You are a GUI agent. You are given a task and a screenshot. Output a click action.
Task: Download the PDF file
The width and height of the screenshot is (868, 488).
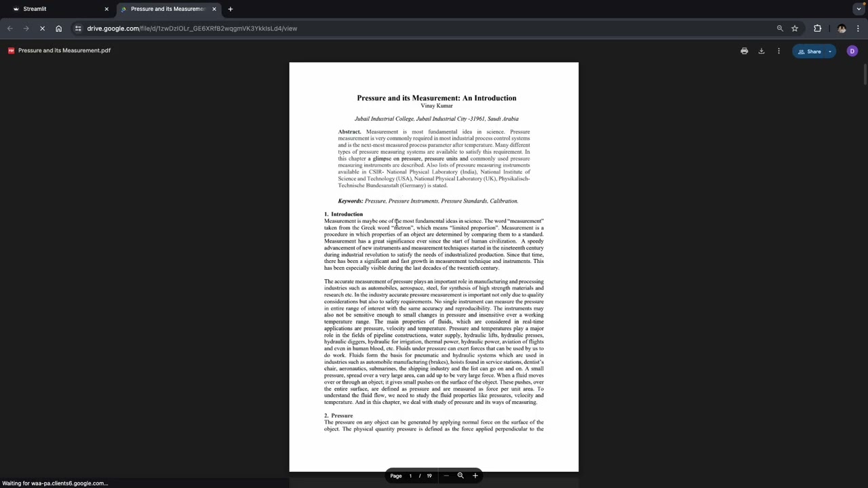pyautogui.click(x=762, y=51)
